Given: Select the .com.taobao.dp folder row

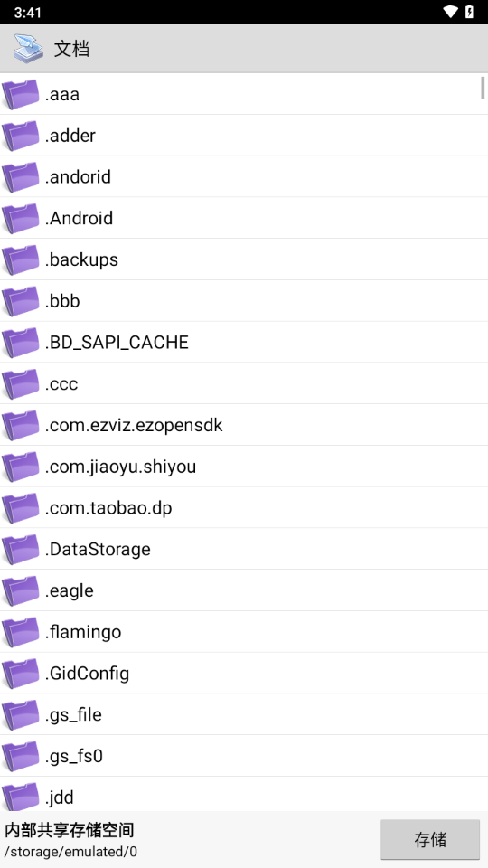Looking at the screenshot, I should tap(244, 507).
